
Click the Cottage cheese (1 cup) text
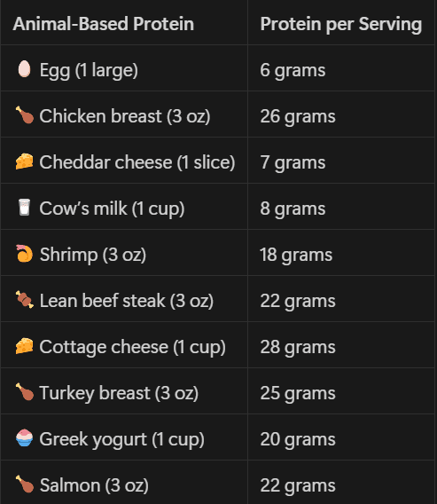click(132, 347)
